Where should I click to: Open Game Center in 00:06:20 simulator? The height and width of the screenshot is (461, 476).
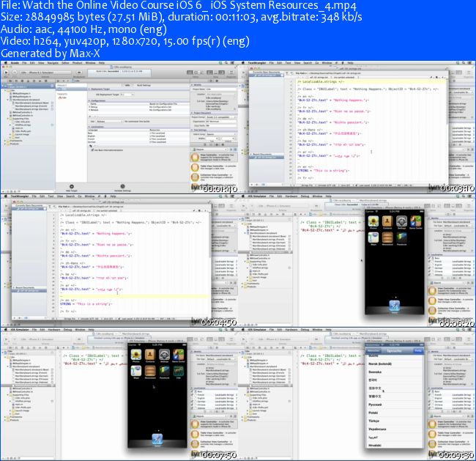click(x=416, y=221)
